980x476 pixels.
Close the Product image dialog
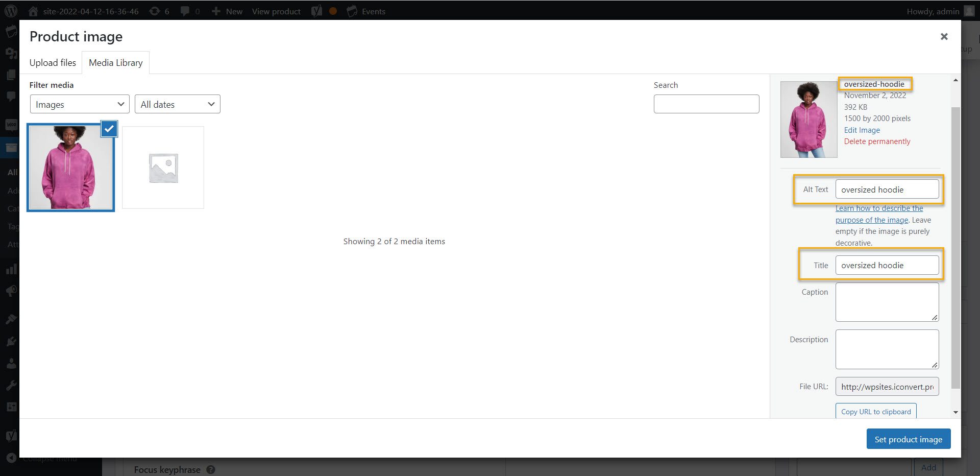point(944,36)
